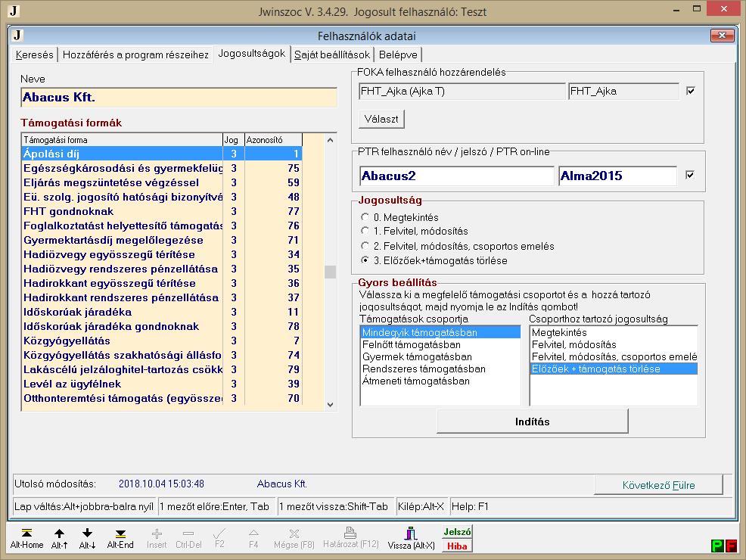Click the Azonosító column header
The image size is (746, 560).
click(273, 140)
